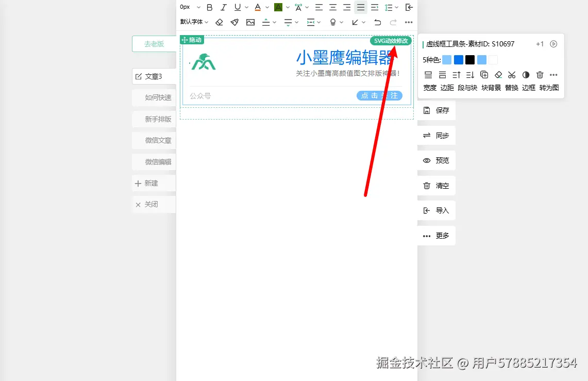Screen dimensions: 588x381
Task: Click the 去老版 button
Action: pyautogui.click(x=154, y=44)
